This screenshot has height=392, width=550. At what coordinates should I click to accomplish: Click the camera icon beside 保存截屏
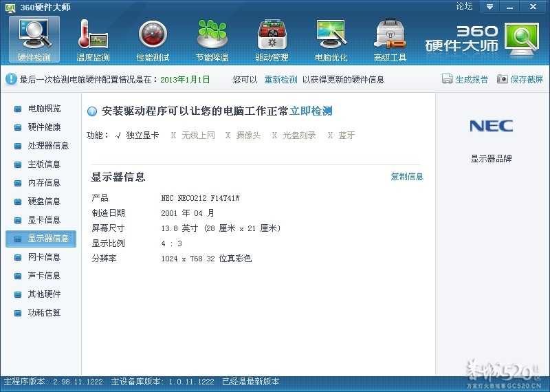(x=503, y=79)
